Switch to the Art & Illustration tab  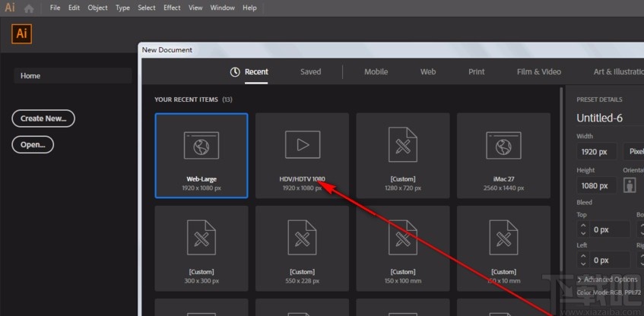coord(619,72)
